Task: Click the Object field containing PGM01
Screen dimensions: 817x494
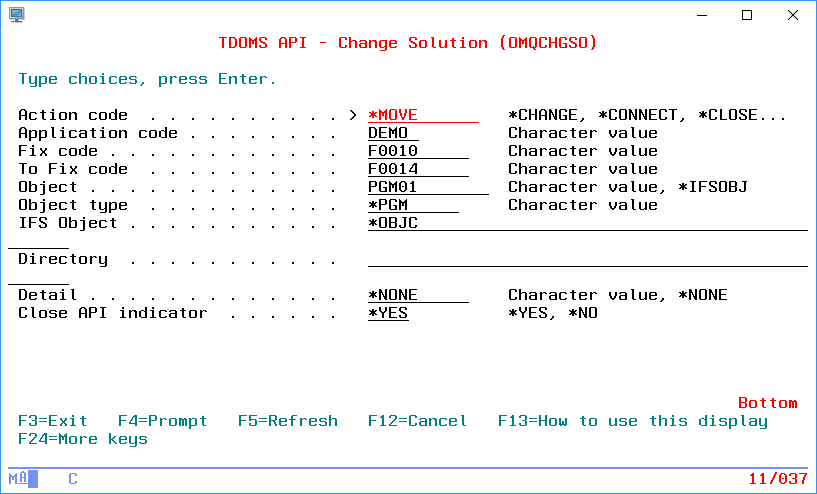Action: click(427, 187)
